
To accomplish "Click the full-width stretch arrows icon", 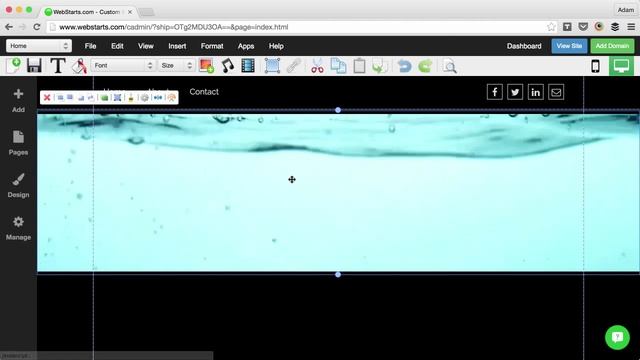I will tap(158, 98).
